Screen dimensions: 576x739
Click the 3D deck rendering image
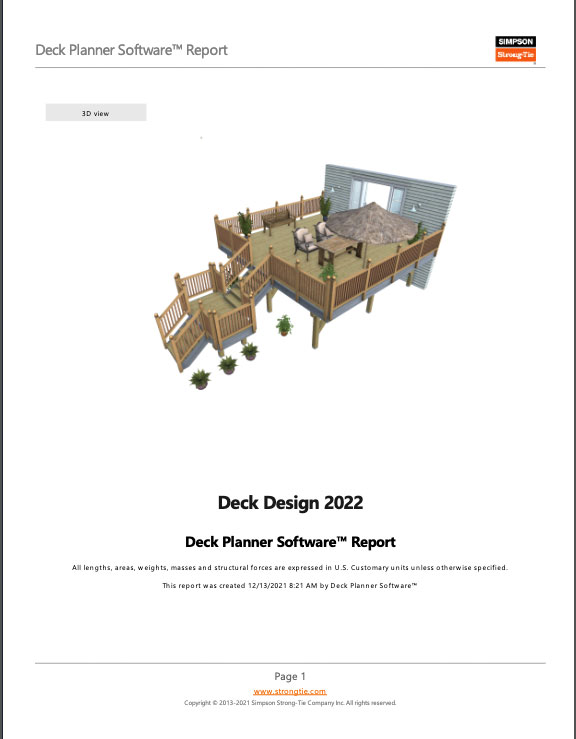305,276
